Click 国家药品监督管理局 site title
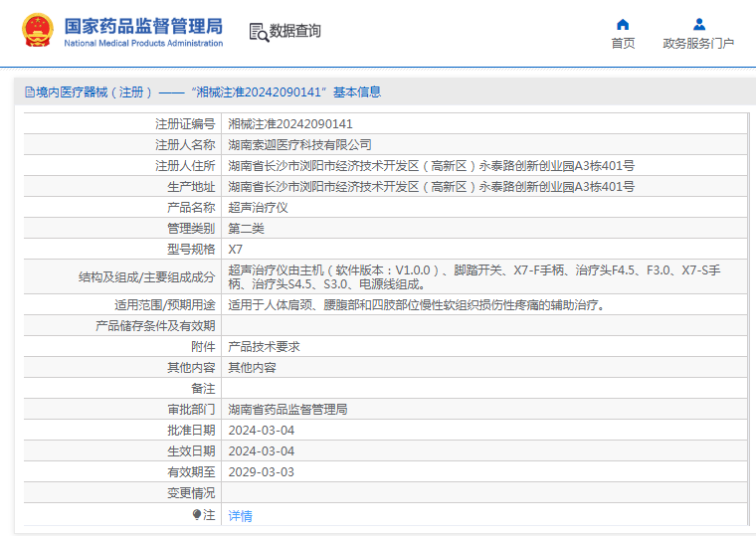Screen dimensions: 756x536 click(x=143, y=27)
